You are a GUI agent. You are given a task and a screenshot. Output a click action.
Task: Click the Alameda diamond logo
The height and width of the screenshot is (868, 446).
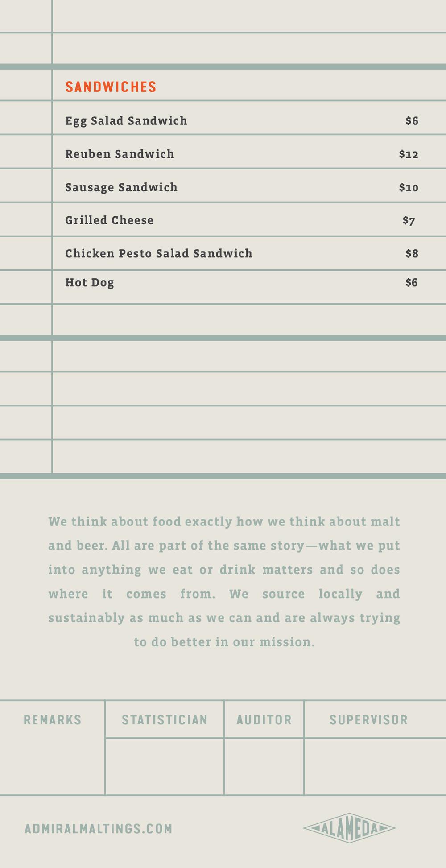pos(349,828)
